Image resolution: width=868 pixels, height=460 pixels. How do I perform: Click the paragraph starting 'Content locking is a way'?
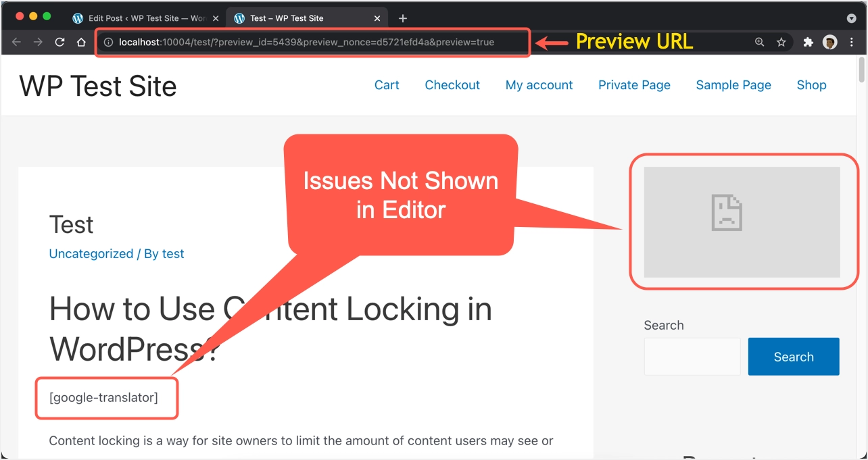pos(302,441)
